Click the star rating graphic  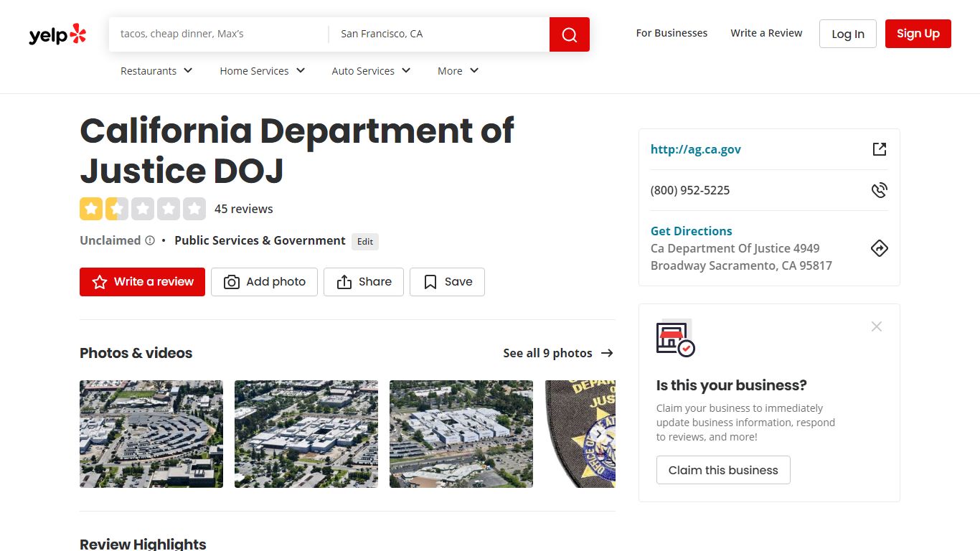tap(143, 209)
